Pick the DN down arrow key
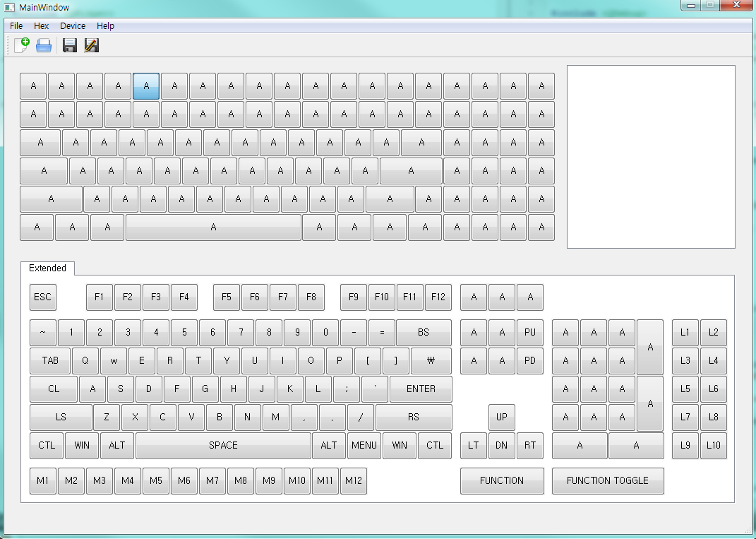This screenshot has height=539, width=756. pos(502,445)
